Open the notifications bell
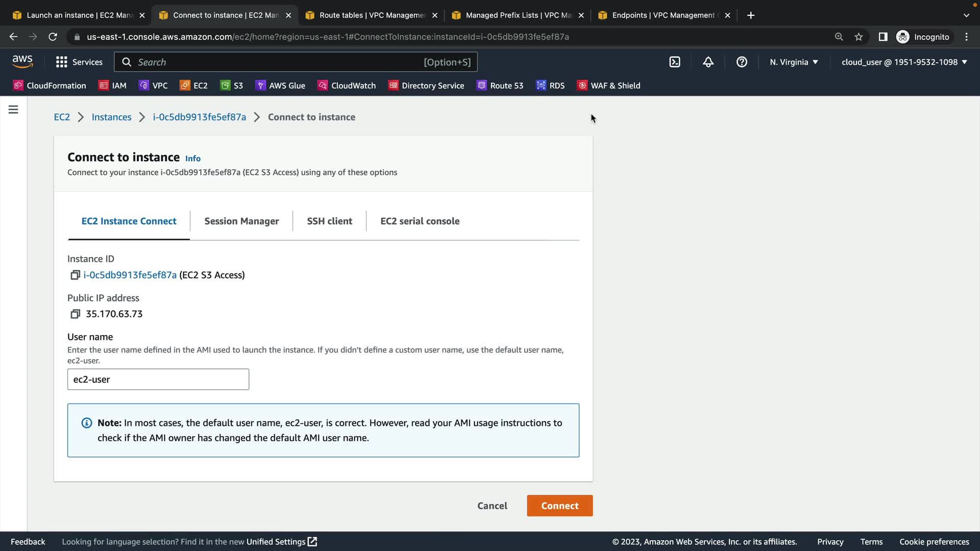This screenshot has width=980, height=551. (x=708, y=62)
